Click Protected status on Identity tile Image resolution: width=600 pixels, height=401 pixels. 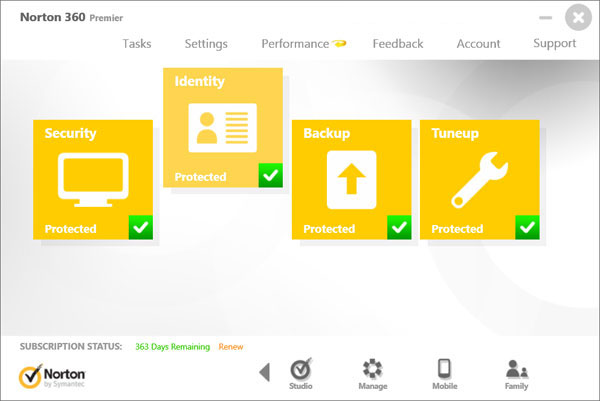point(200,177)
